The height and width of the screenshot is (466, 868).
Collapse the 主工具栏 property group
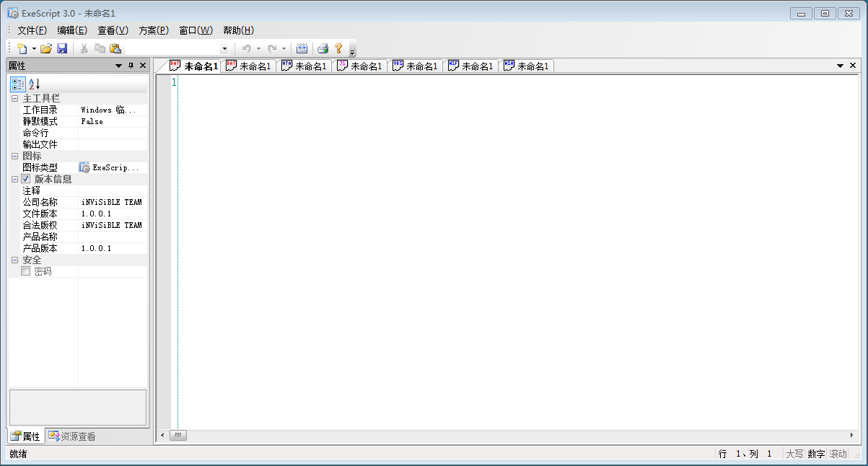14,98
